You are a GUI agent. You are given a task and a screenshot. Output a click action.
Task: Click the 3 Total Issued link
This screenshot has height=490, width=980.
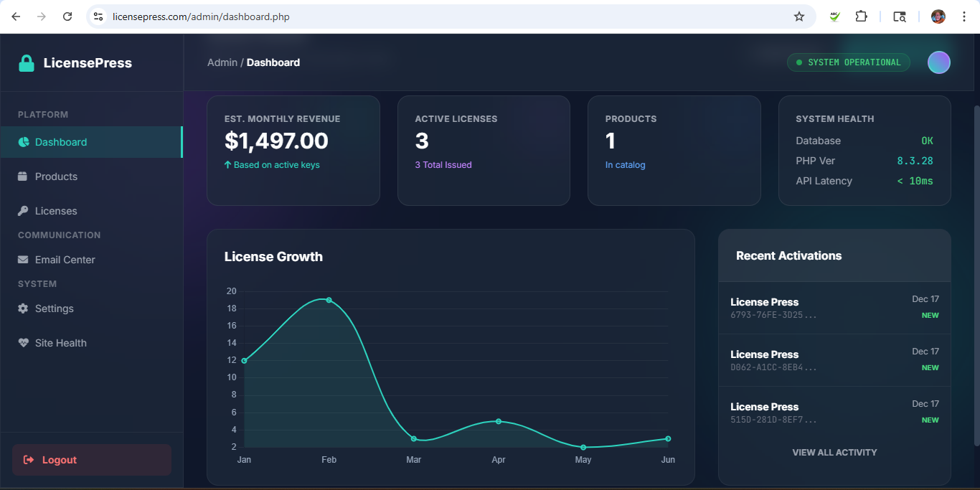tap(443, 164)
